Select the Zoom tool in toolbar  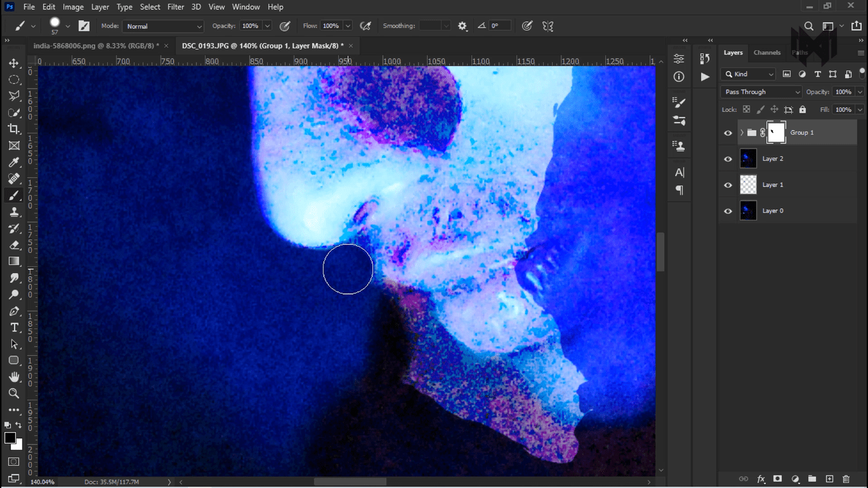pos(13,393)
